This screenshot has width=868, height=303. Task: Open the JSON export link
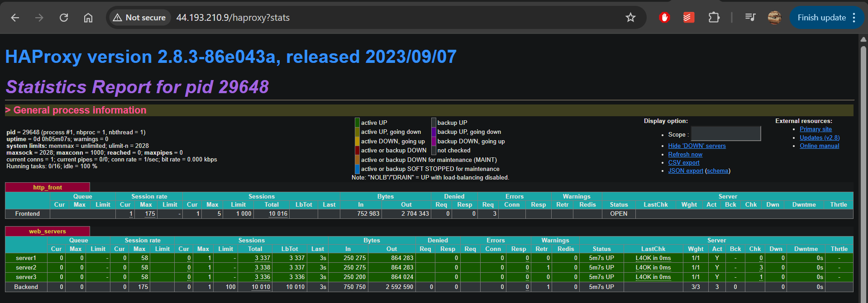coord(686,170)
